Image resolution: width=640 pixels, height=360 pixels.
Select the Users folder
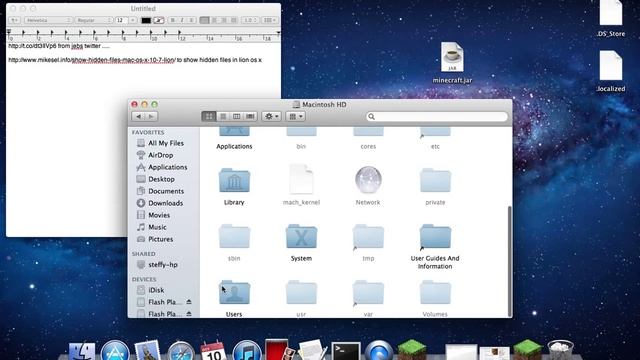[234, 292]
